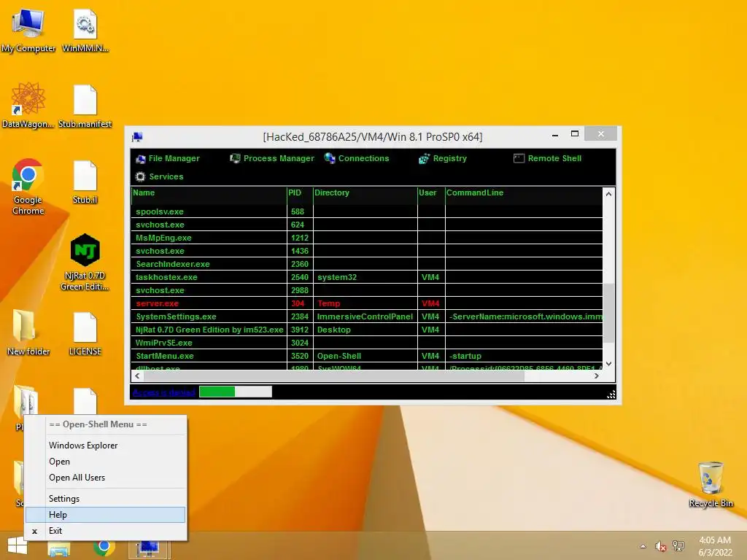Select the Stub.manifest file icon

click(85, 106)
